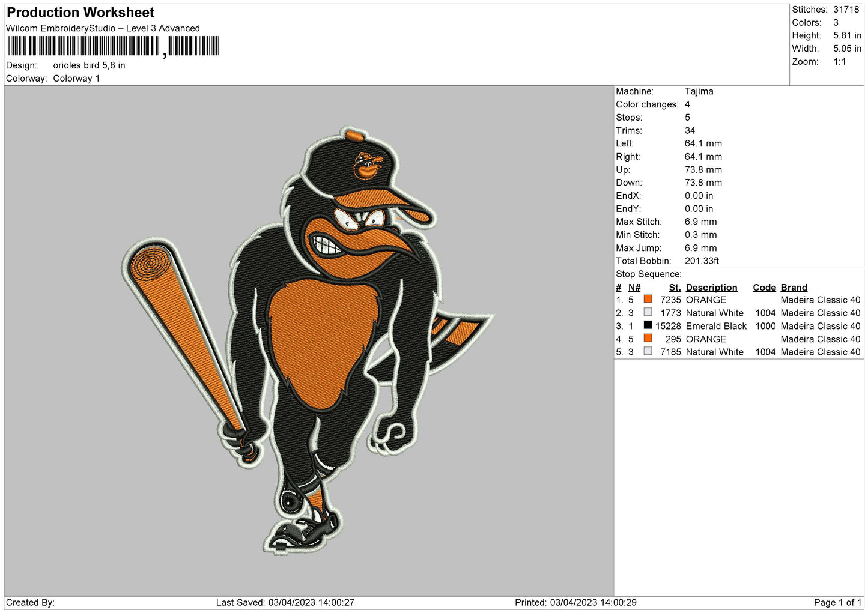Click the 'Code' column header

pyautogui.click(x=764, y=288)
